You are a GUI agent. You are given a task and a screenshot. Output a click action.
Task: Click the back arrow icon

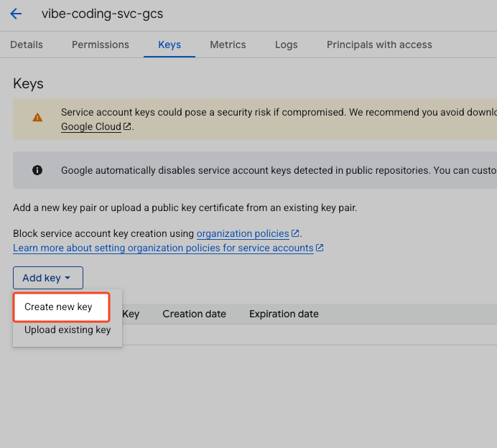(16, 14)
